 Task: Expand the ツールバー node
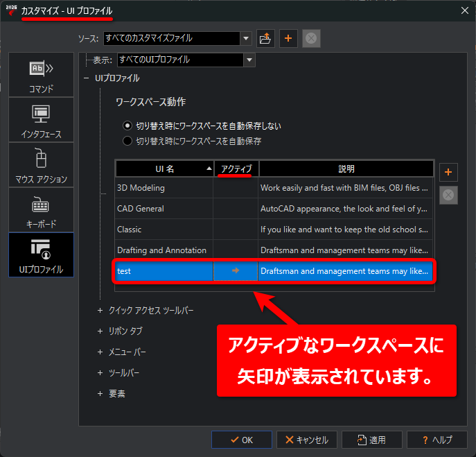pyautogui.click(x=100, y=372)
